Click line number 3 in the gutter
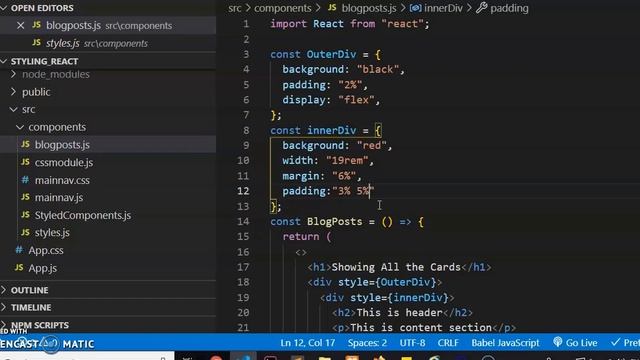Image resolution: width=640 pixels, height=360 pixels. point(246,54)
